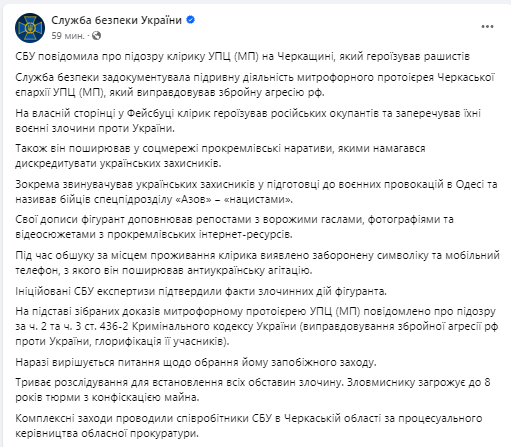Click the paragraph starting Під час обшуку

click(257, 263)
